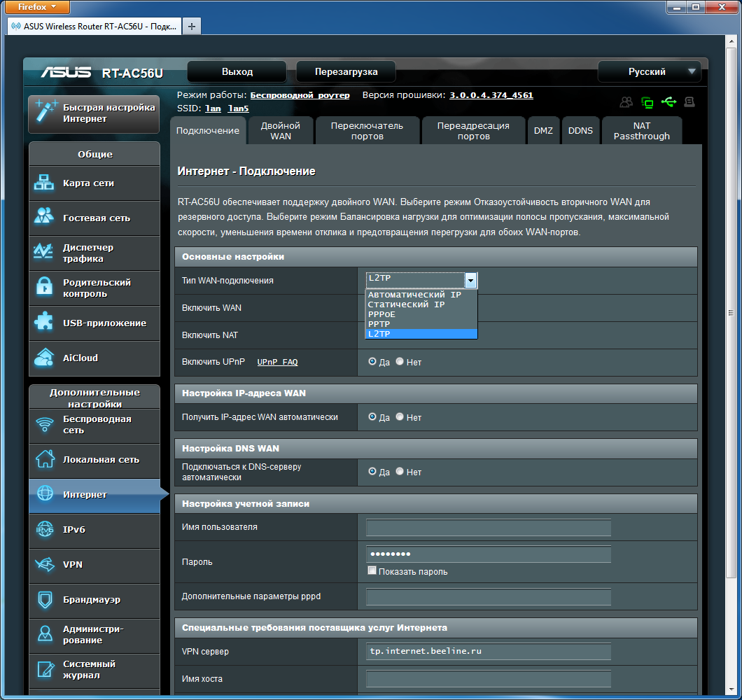Click the Firewall shield icon
Screen dimensions: 742x700
[45, 600]
